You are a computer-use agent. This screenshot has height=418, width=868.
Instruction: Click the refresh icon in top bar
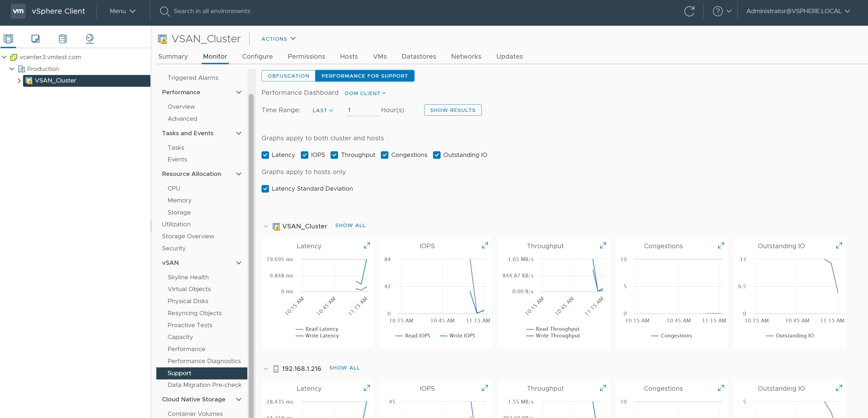(x=689, y=11)
